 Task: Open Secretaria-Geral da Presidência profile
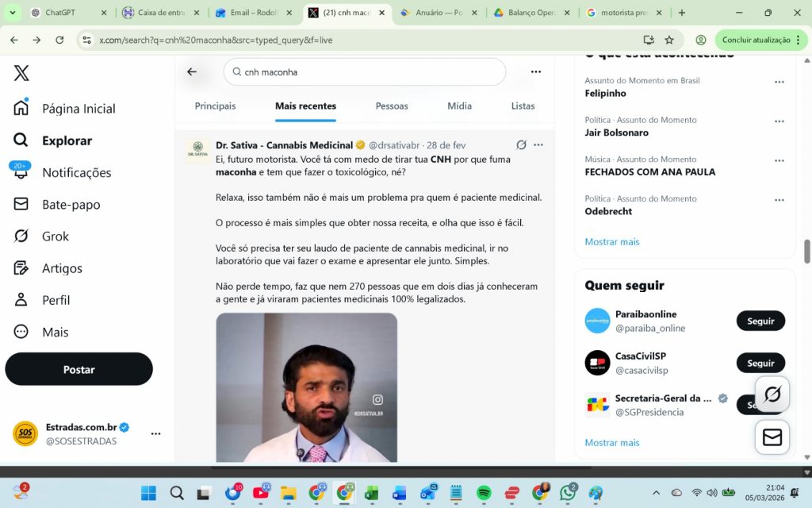[663, 398]
